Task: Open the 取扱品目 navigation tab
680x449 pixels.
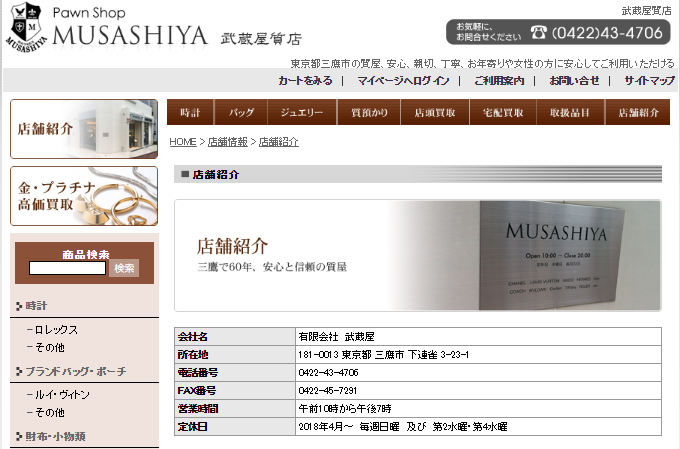Action: point(570,112)
